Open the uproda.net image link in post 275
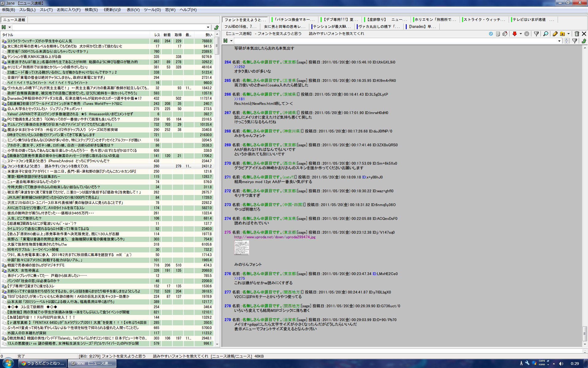This screenshot has height=368, width=588. click(275, 237)
